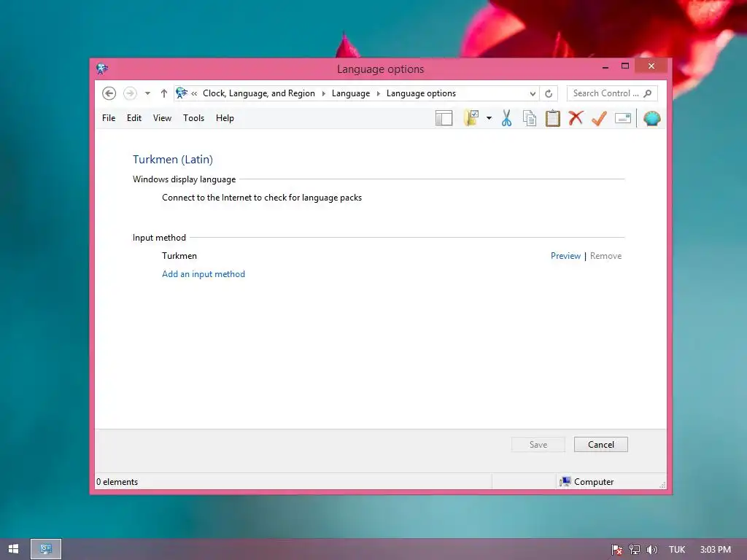The image size is (747, 560).
Task: Click the search magnifier icon
Action: (x=648, y=93)
